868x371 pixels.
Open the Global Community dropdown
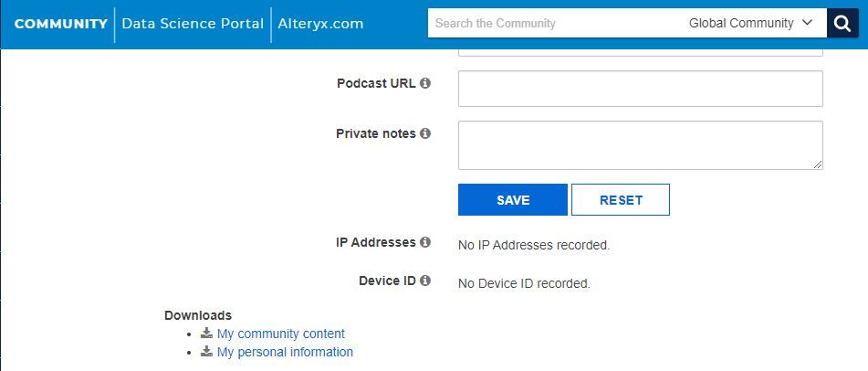pyautogui.click(x=750, y=24)
